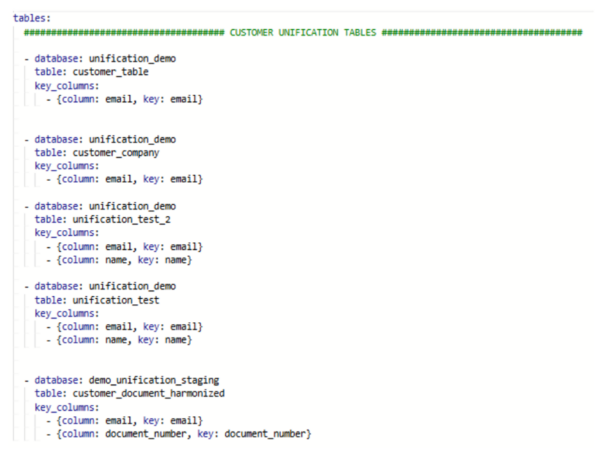This screenshot has height=459, width=600.
Task: Click the name column entry under unification_test_2
Action: pos(124,260)
